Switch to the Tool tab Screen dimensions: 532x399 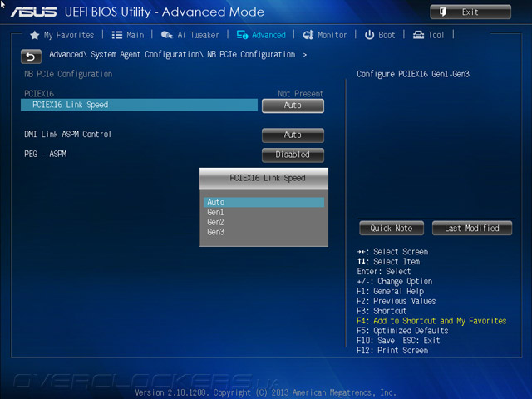(x=429, y=35)
